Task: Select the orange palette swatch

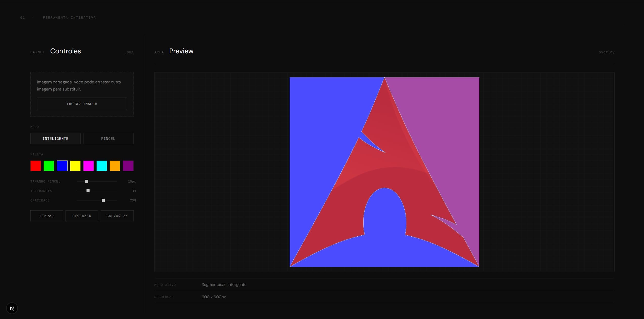Action: click(x=115, y=166)
